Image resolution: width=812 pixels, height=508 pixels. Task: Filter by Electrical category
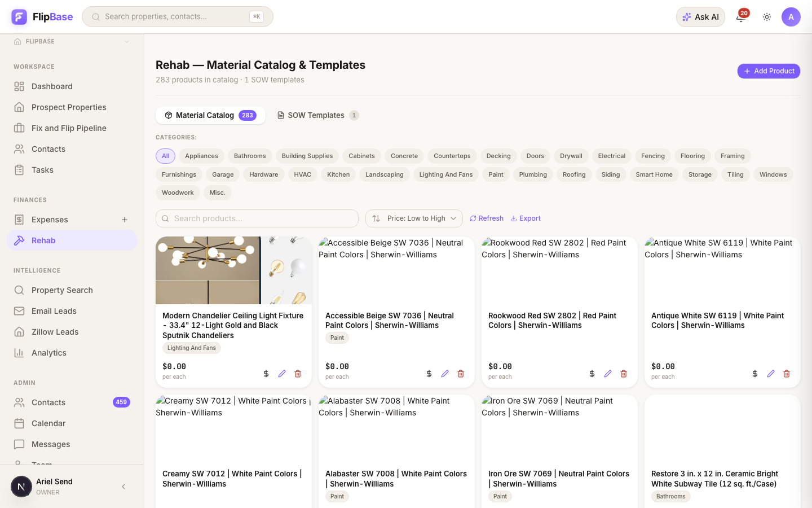click(612, 156)
